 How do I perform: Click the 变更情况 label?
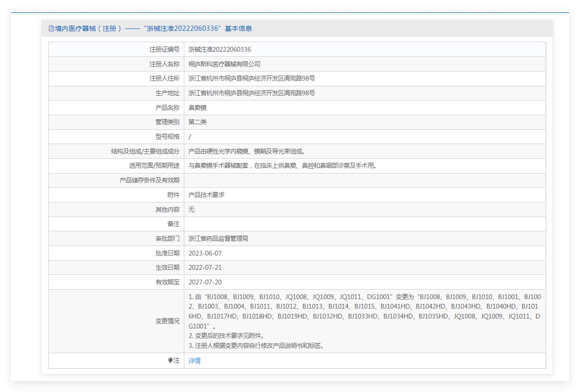168,321
